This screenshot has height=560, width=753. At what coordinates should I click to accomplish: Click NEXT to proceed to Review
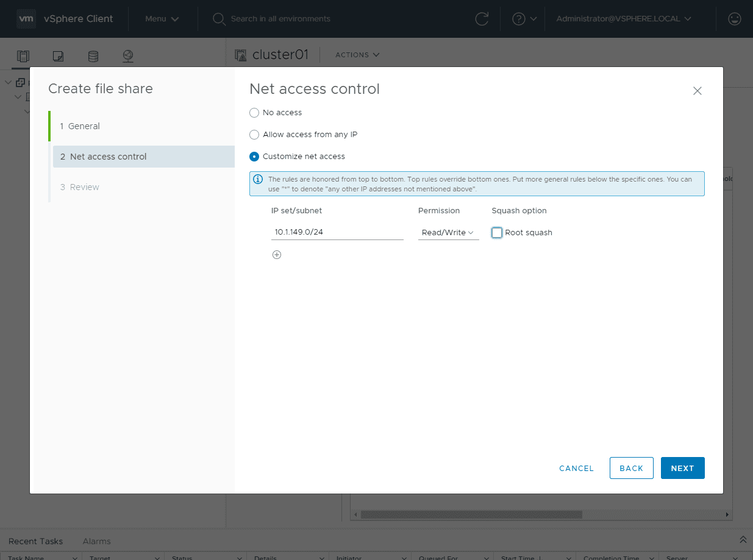tap(682, 468)
